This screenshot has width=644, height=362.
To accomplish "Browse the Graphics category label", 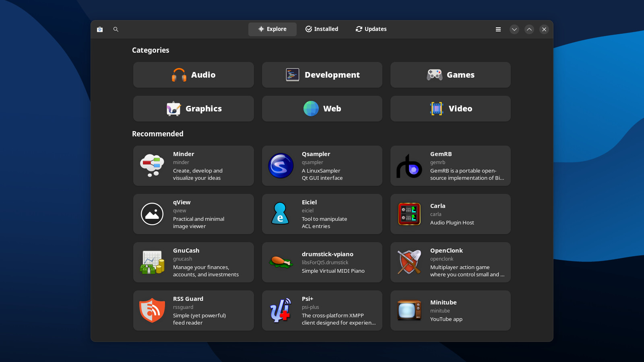I will pos(204,109).
